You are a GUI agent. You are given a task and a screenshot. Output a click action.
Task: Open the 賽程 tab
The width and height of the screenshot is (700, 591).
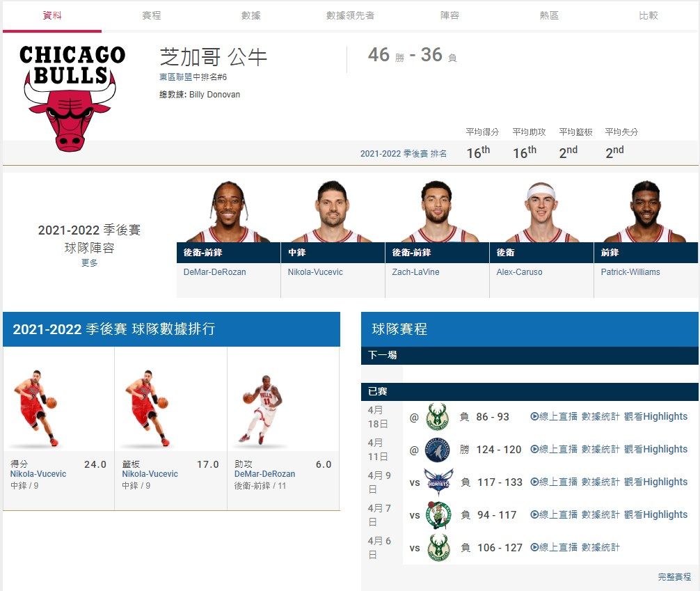tap(151, 15)
